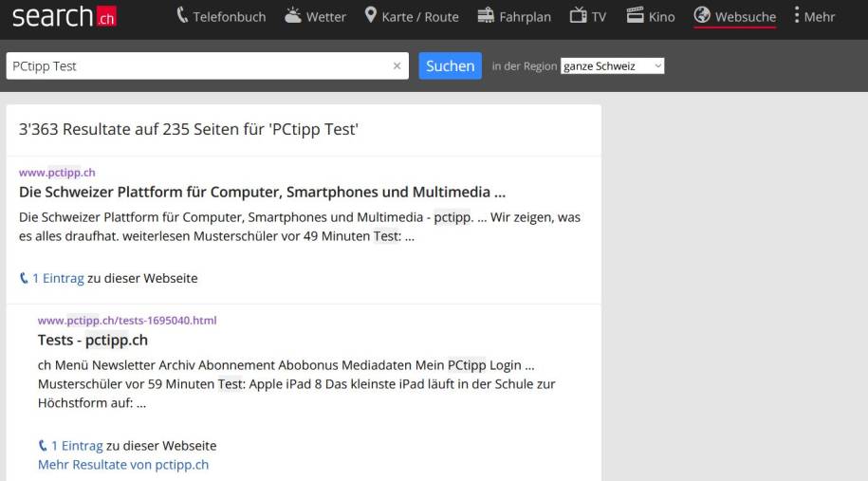Viewport: 868px width, 481px height.
Task: Open 'Tests - pctipp.ch' result title
Action: [x=92, y=340]
